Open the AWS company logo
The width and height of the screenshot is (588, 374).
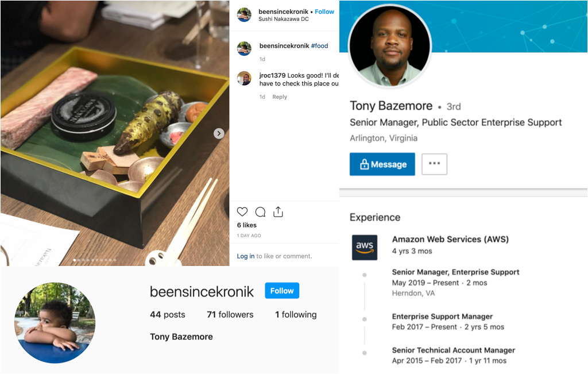click(365, 248)
